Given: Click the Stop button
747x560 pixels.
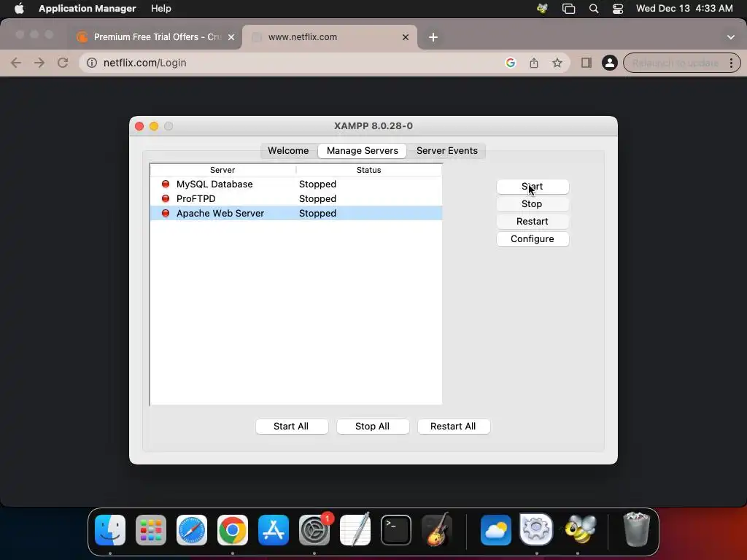Looking at the screenshot, I should [533, 204].
